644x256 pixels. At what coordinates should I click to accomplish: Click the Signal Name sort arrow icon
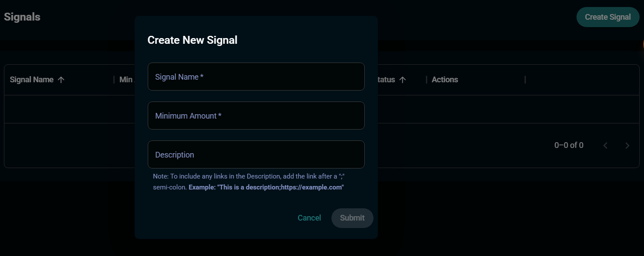(x=61, y=79)
